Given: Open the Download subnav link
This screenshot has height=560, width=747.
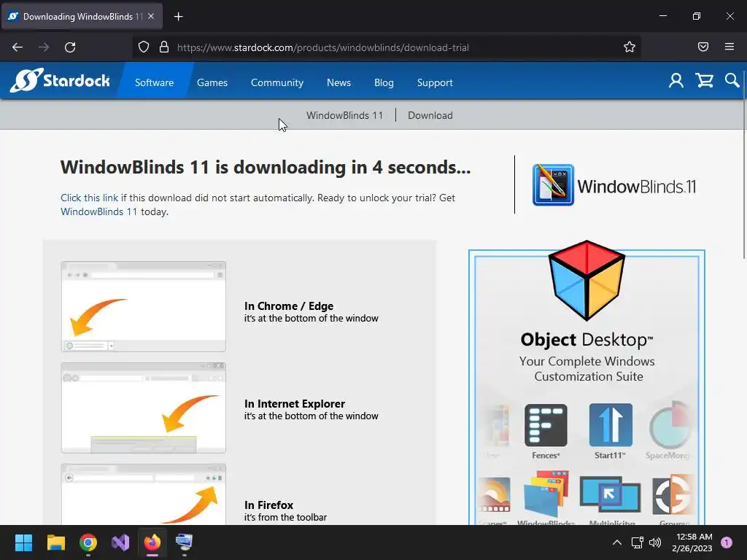Looking at the screenshot, I should pos(430,115).
